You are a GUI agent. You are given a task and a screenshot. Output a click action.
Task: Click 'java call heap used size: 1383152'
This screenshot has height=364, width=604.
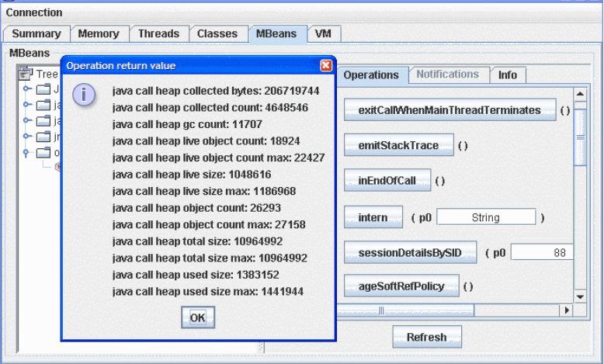[196, 275]
